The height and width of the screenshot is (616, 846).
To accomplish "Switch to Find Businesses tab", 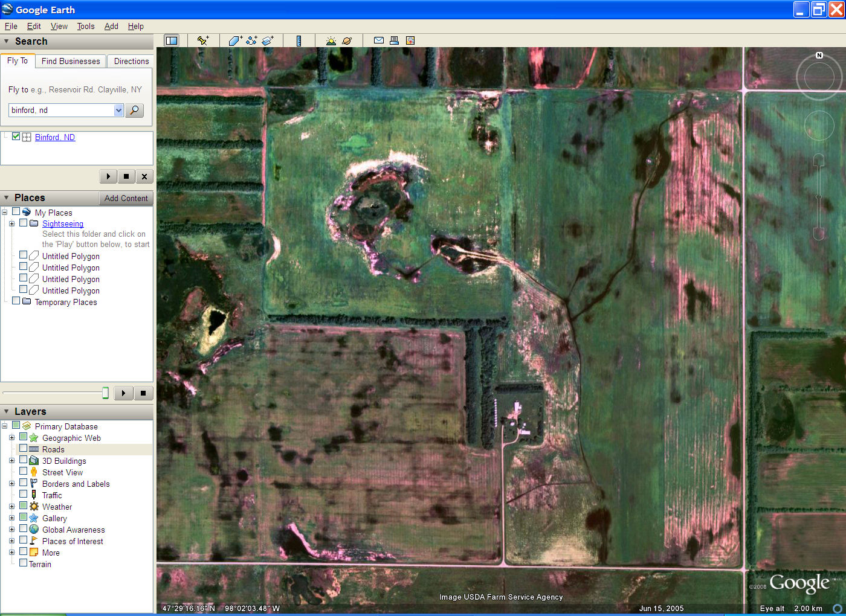I will (71, 61).
